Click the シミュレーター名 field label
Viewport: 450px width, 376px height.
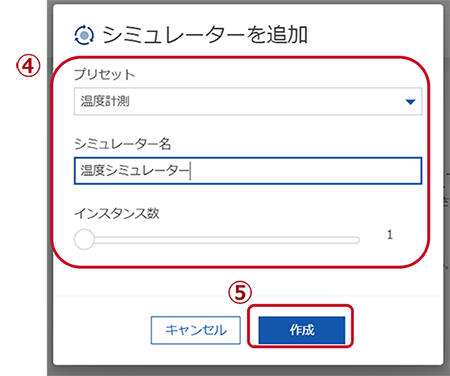click(x=123, y=144)
